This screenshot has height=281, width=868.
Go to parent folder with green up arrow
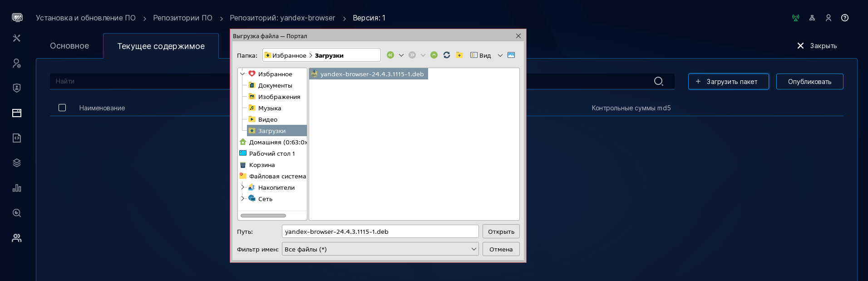pos(434,55)
